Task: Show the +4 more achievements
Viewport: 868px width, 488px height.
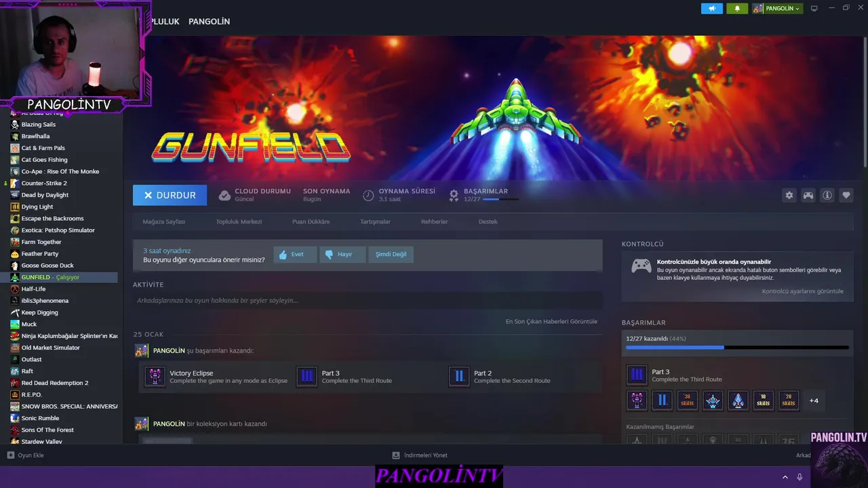Action: [814, 401]
